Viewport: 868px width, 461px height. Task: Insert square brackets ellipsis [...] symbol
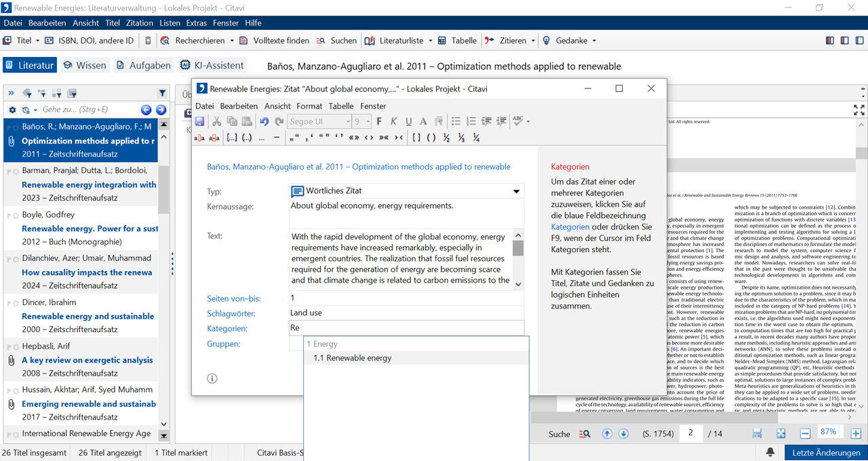(x=232, y=138)
